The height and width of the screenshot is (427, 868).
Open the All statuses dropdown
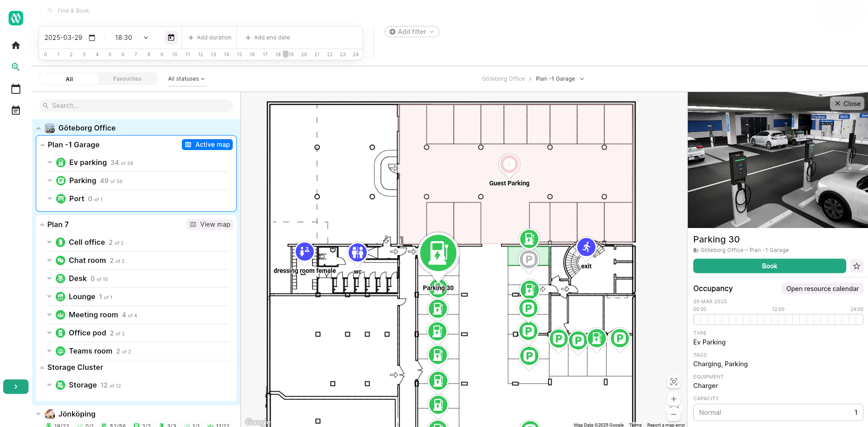[186, 78]
